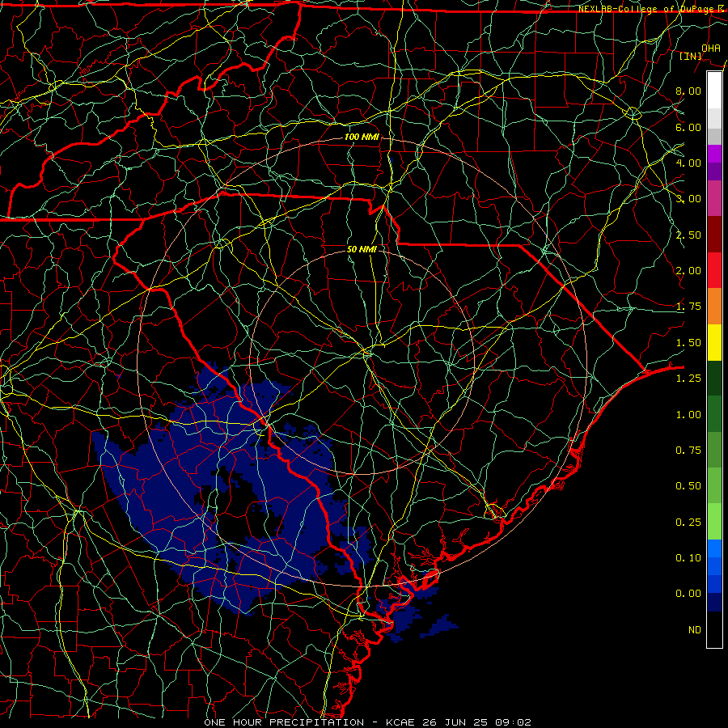
Task: Pick the bright magenta swatch above 4.00
Action: click(714, 154)
